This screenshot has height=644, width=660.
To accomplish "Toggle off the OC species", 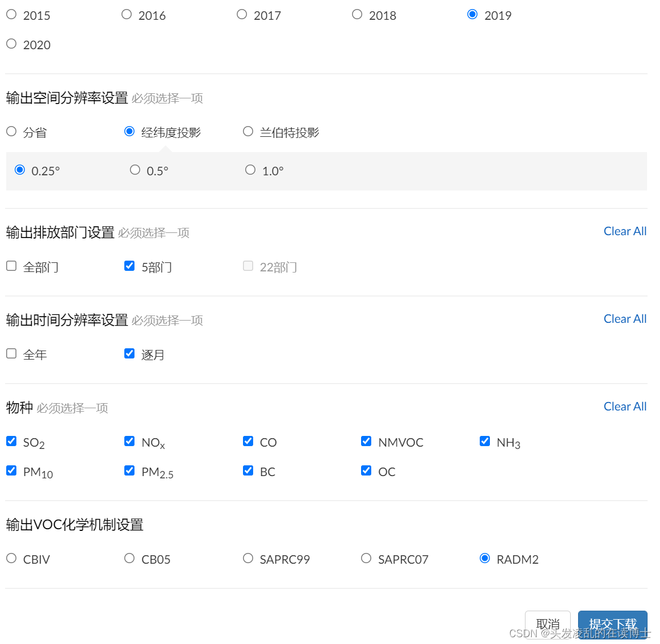I will pyautogui.click(x=366, y=470).
